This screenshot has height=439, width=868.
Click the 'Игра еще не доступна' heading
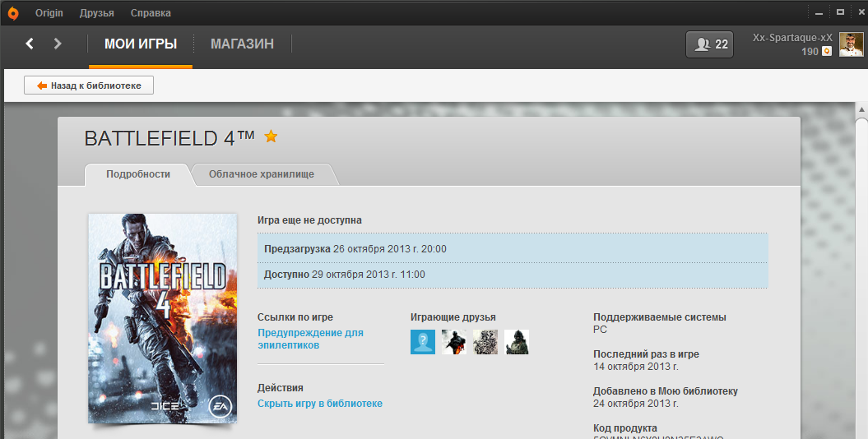click(309, 220)
